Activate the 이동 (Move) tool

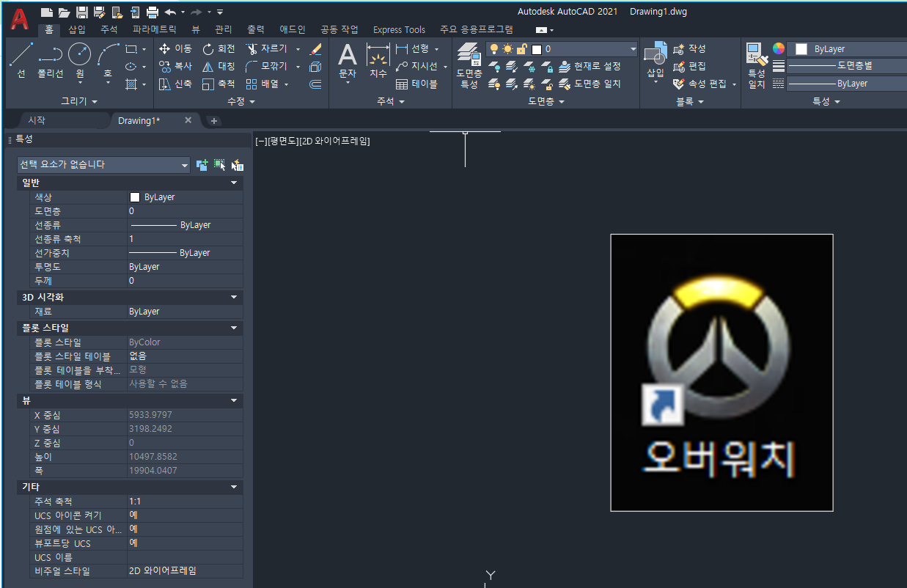(x=176, y=48)
